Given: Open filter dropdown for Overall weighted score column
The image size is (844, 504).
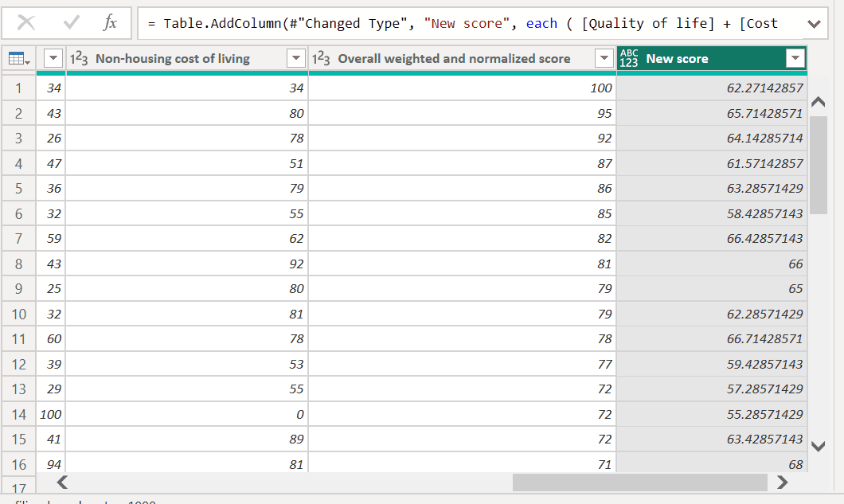Looking at the screenshot, I should (604, 59).
